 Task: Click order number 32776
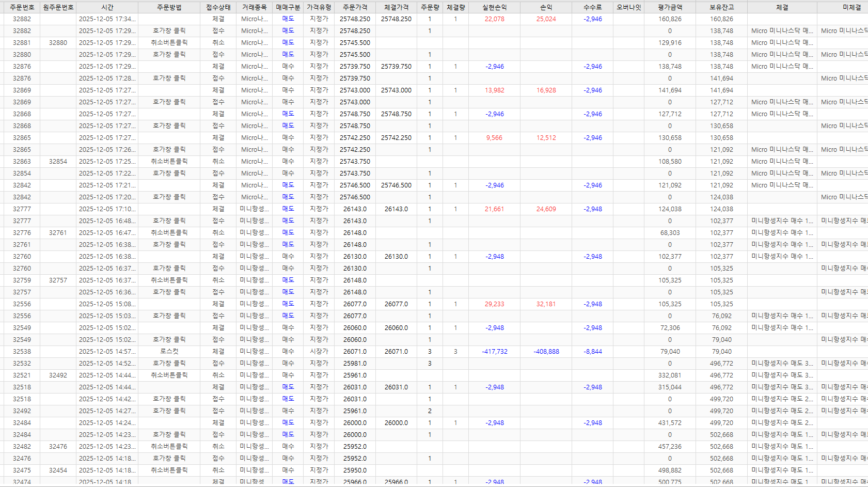point(22,233)
